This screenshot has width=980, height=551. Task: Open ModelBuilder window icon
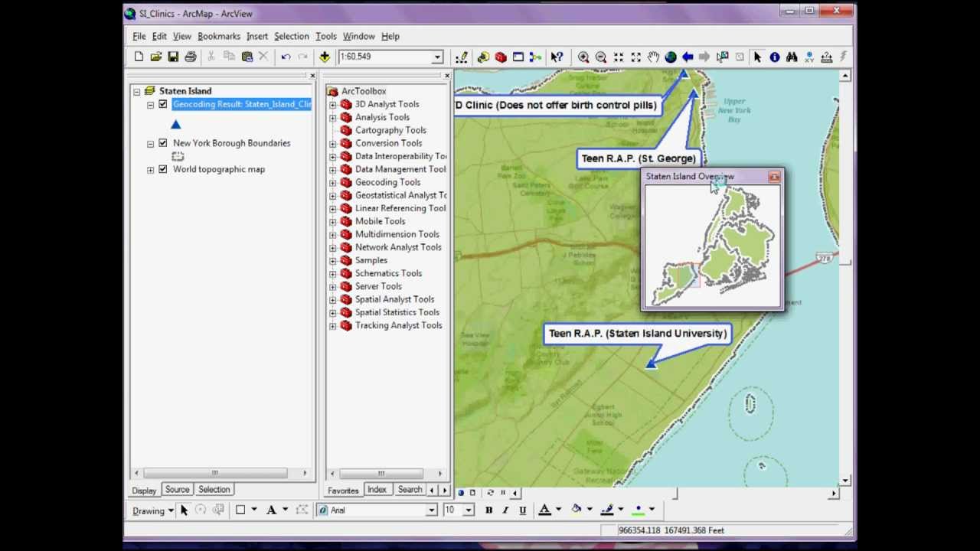(535, 57)
